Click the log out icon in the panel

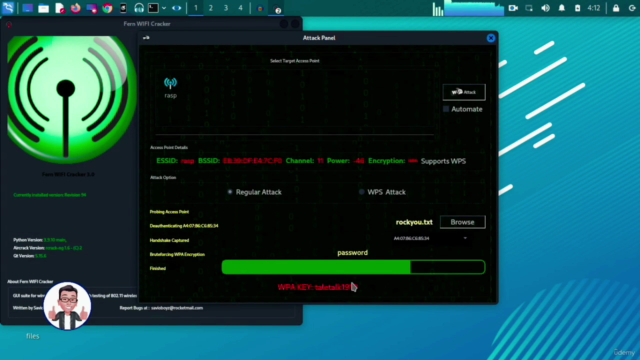click(x=632, y=8)
